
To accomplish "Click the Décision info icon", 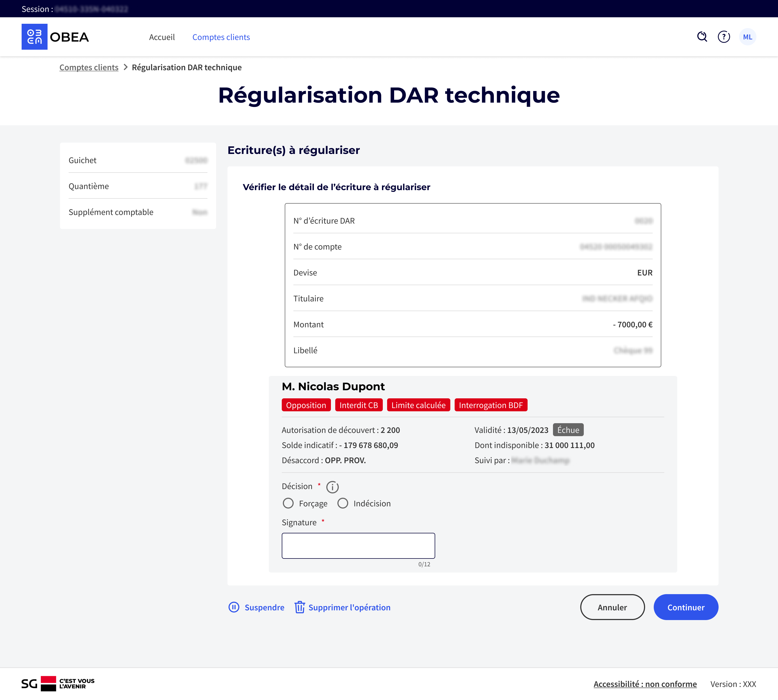I will tap(333, 487).
